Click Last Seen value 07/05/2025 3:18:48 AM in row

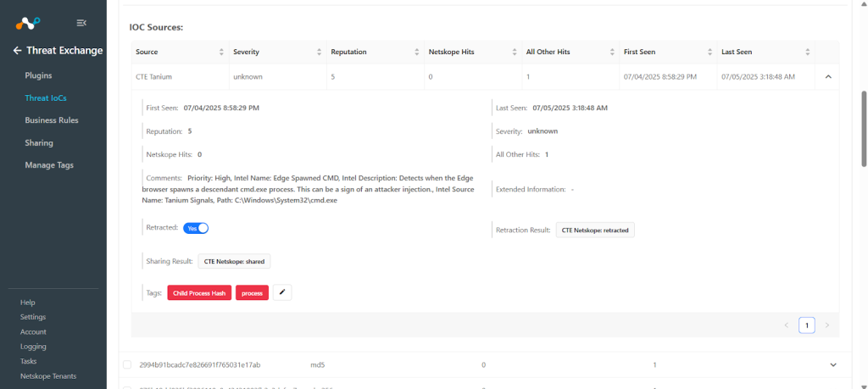coord(759,77)
